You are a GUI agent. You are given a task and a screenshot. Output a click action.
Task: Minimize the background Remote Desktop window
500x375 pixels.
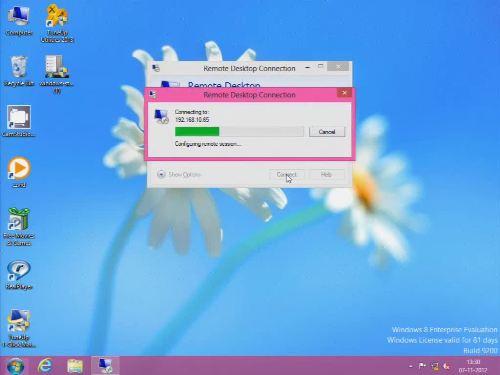coord(308,68)
